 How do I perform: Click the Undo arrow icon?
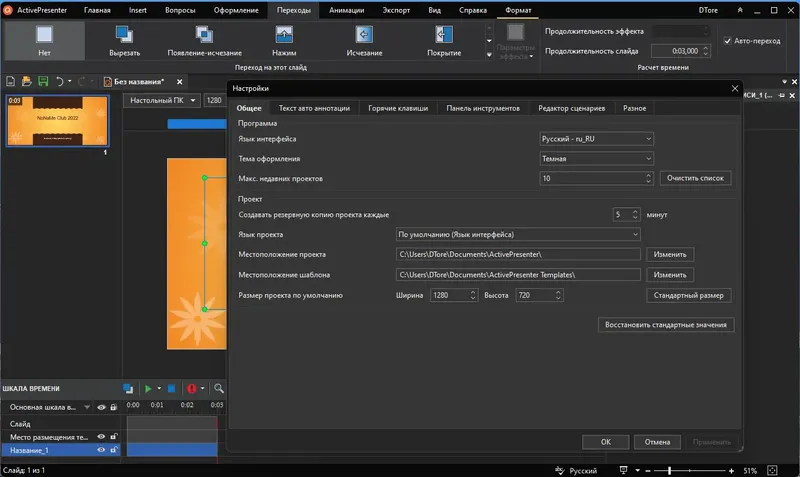(x=60, y=80)
